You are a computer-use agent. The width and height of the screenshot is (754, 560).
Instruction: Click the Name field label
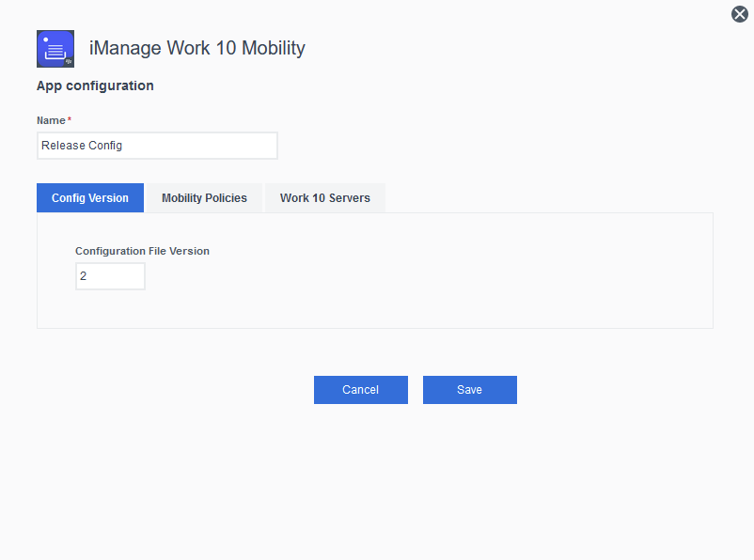click(51, 120)
